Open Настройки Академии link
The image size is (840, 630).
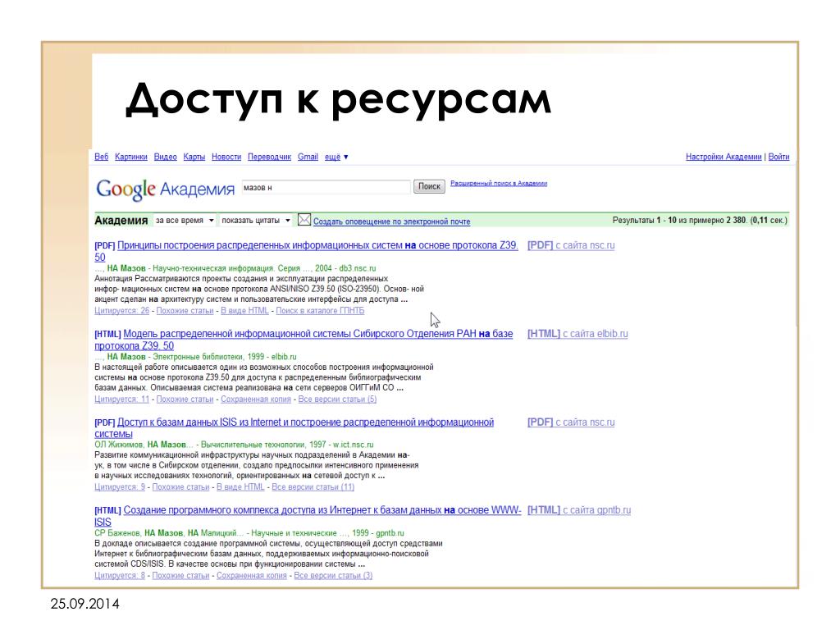click(x=724, y=157)
